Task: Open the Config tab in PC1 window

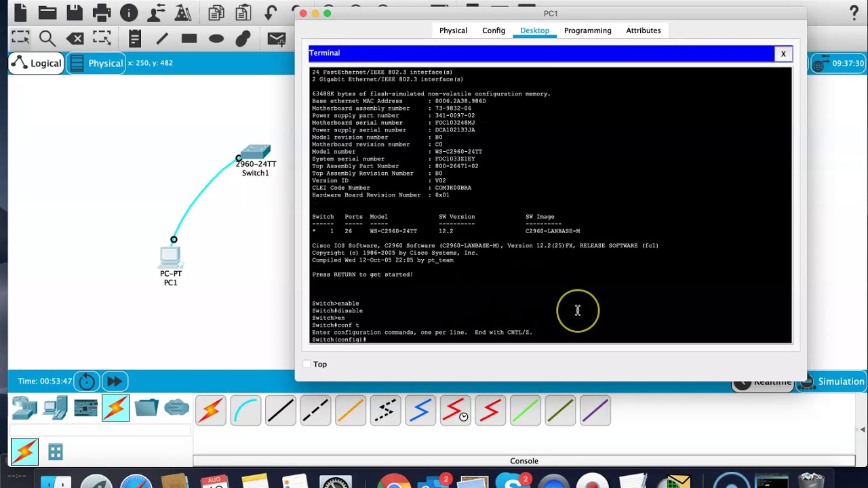Action: coord(494,30)
